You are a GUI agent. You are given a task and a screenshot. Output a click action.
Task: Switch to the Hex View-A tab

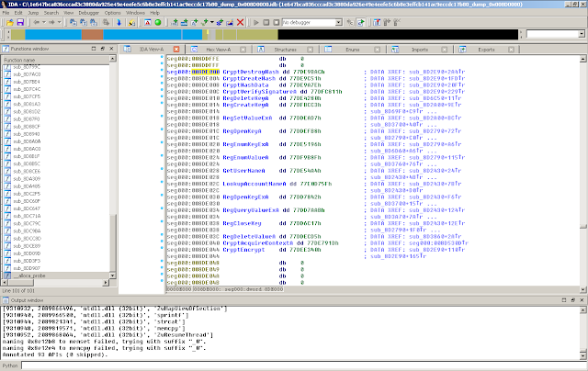(x=217, y=49)
